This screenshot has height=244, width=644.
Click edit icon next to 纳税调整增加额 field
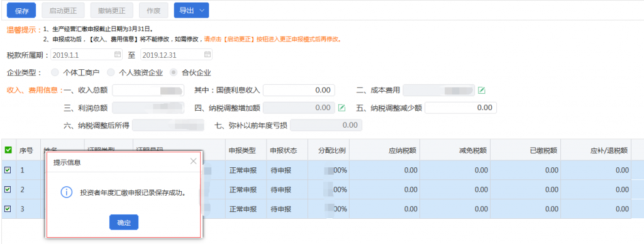tap(341, 108)
